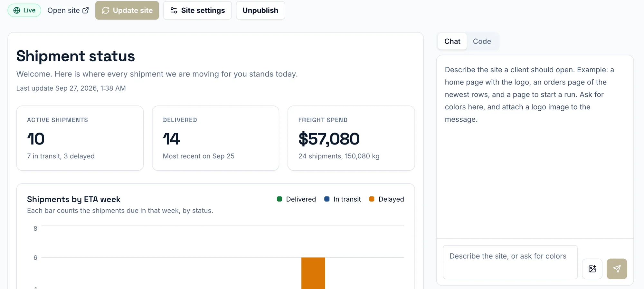Click 'Most recent on Sep 25' text

coord(198,156)
